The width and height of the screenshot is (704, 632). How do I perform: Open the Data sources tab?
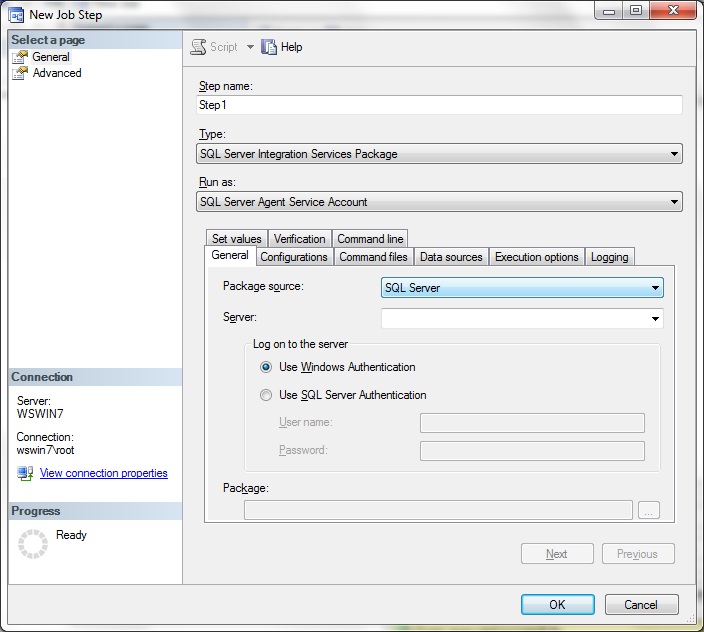tap(451, 257)
